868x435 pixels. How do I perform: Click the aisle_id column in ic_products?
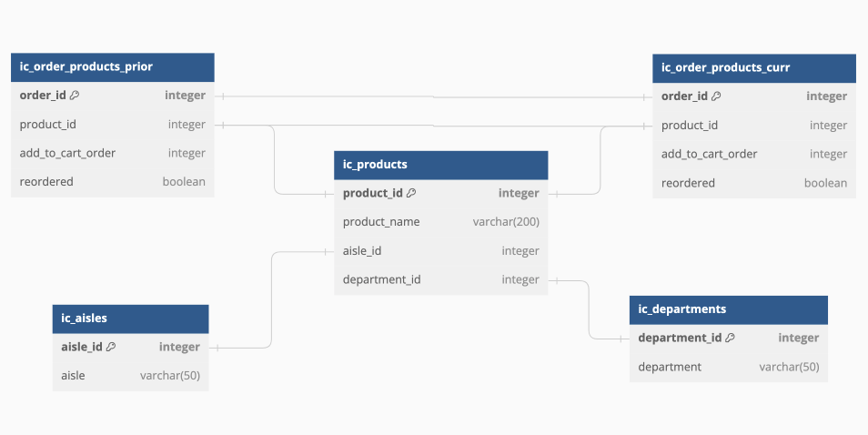click(440, 251)
